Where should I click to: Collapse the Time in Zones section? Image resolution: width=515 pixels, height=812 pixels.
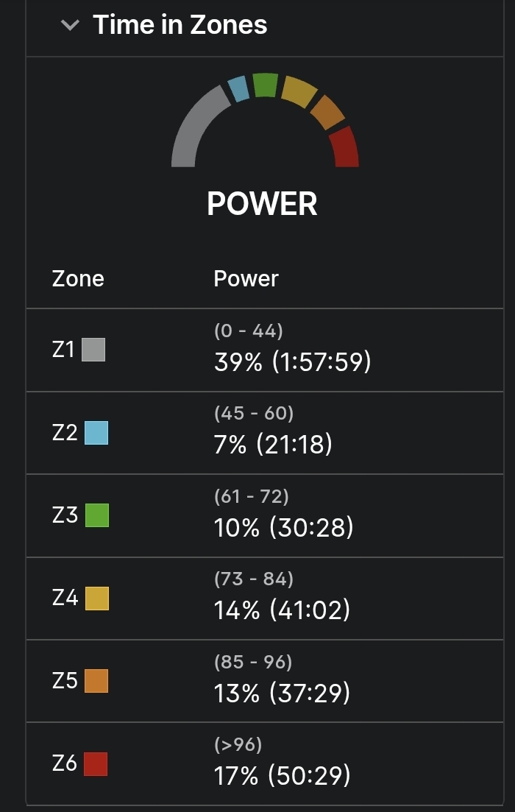(x=70, y=25)
